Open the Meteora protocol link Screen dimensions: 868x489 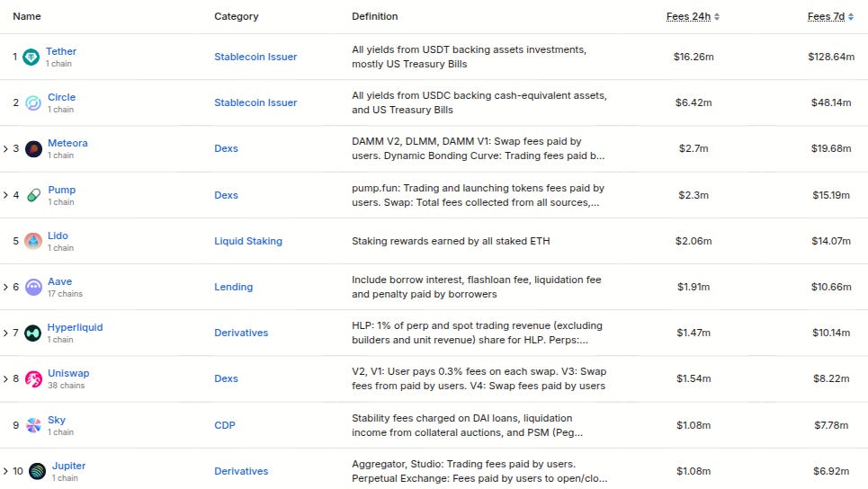click(67, 143)
